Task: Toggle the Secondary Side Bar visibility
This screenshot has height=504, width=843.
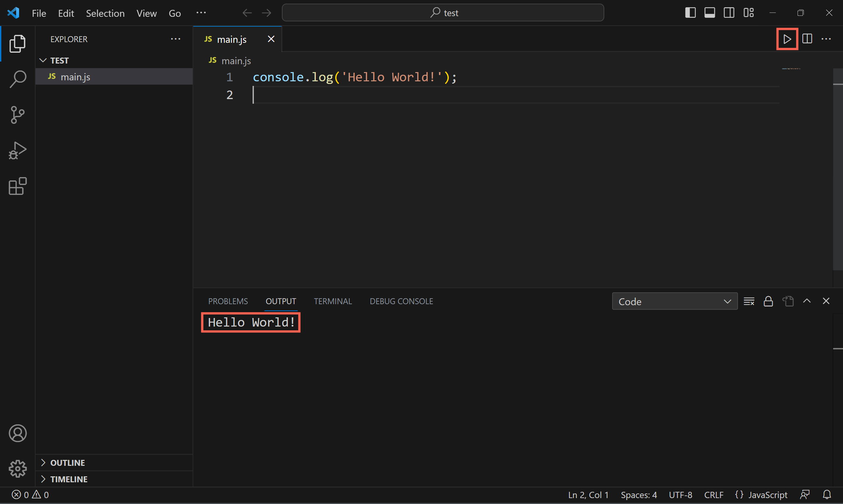Action: coord(729,13)
